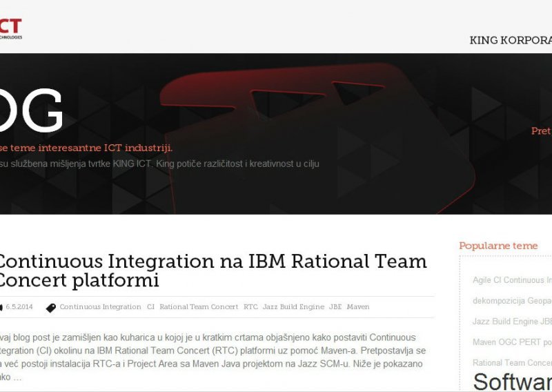
Task: Click the article excerpt paragraph text
Action: (x=213, y=357)
